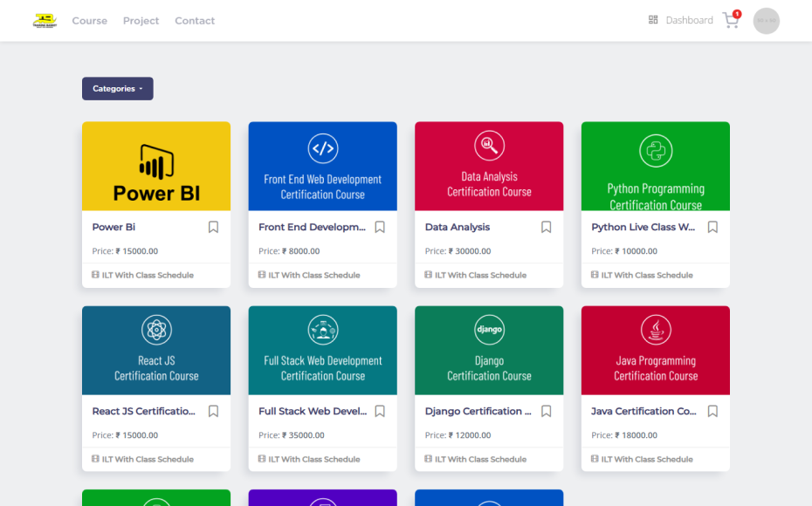Click the Django Certification ... title
The image size is (812, 506).
click(x=478, y=411)
